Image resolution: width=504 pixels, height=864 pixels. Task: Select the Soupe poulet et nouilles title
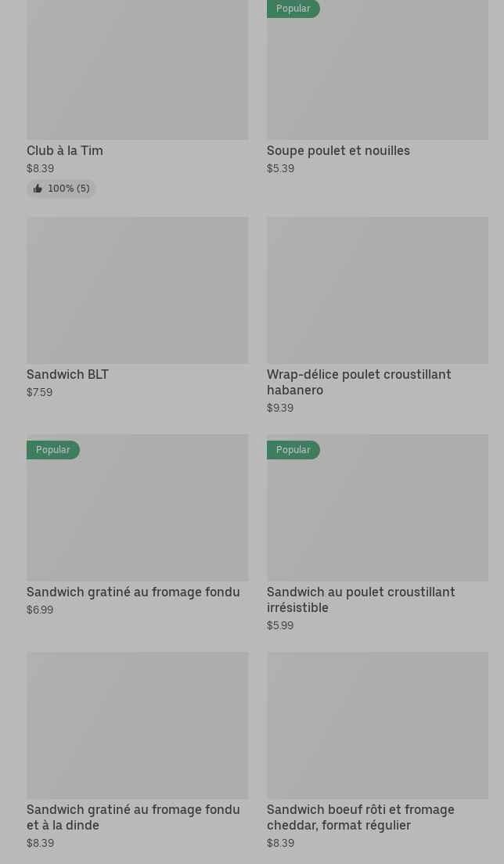point(338,150)
